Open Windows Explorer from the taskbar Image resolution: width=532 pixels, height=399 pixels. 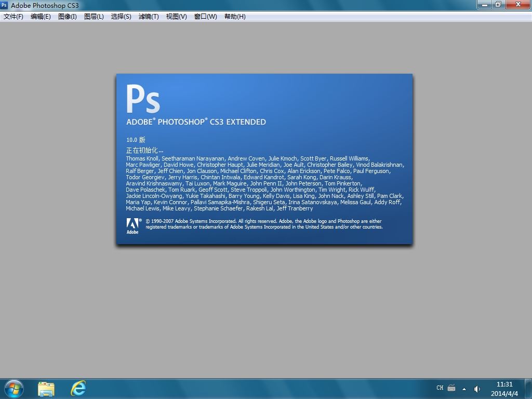click(46, 389)
